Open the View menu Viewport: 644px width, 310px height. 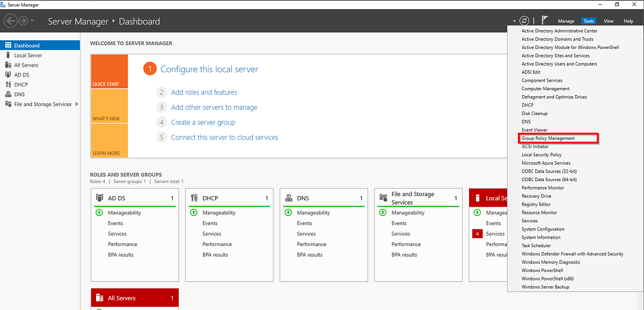tap(609, 21)
